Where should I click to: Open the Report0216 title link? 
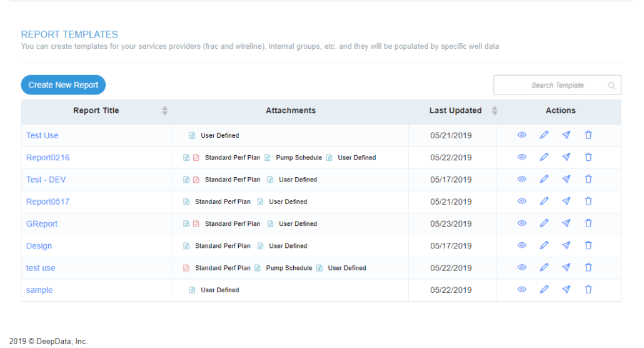[x=48, y=158]
